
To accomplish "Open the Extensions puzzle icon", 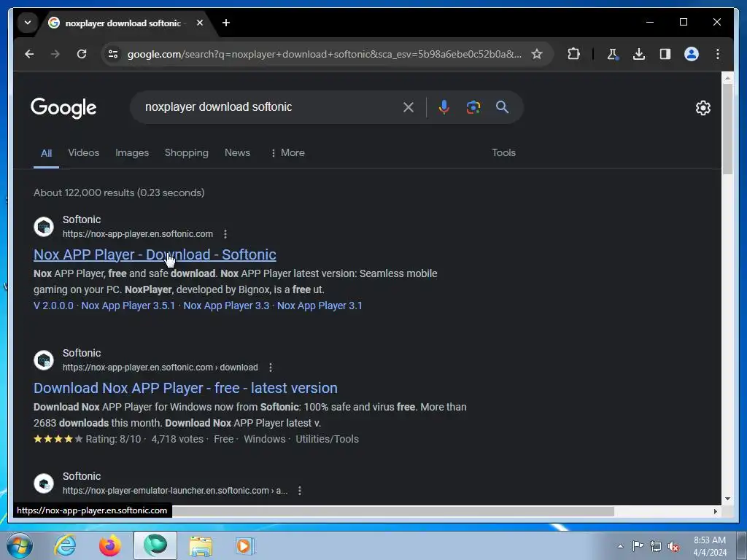I will click(x=573, y=54).
